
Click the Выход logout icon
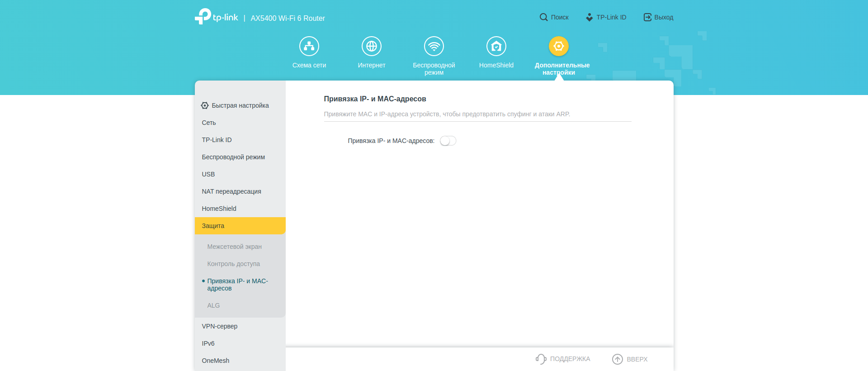tap(647, 17)
